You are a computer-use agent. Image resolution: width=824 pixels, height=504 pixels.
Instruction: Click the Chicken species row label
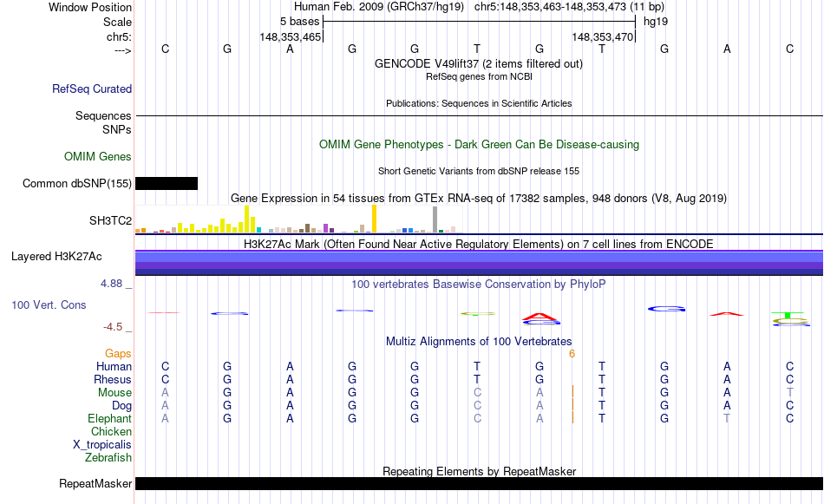[x=111, y=431]
